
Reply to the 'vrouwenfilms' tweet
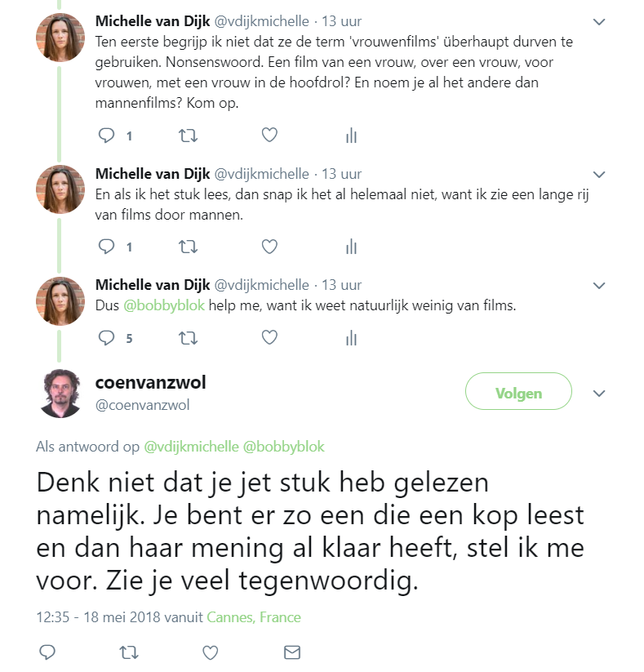pos(107,136)
